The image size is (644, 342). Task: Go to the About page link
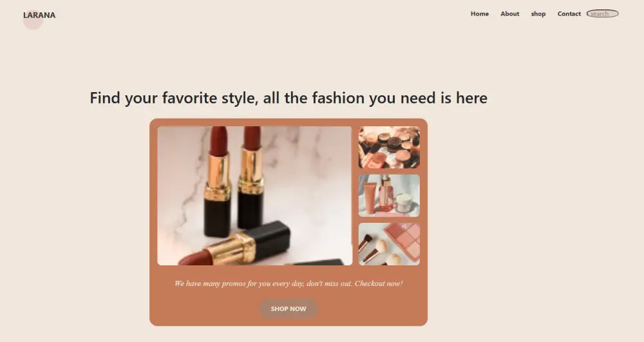pos(509,14)
